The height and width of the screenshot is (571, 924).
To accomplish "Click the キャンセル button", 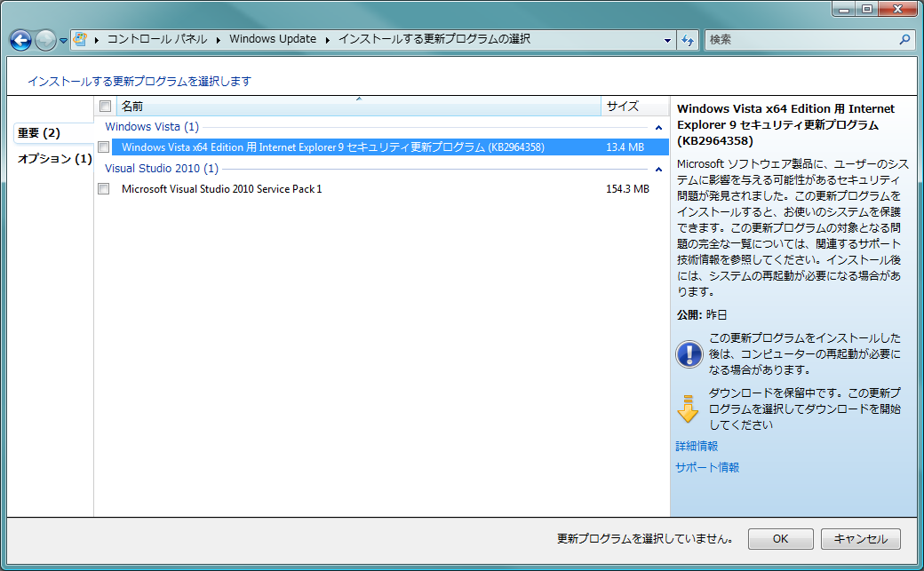I will click(860, 539).
